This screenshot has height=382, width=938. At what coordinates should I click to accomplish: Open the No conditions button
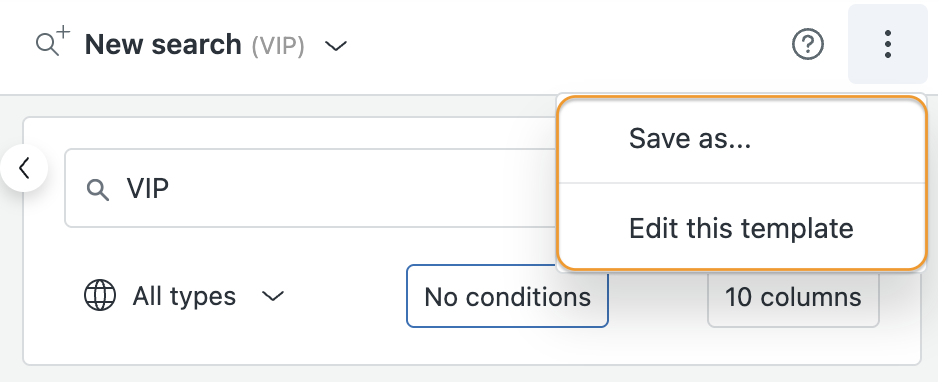pyautogui.click(x=507, y=297)
